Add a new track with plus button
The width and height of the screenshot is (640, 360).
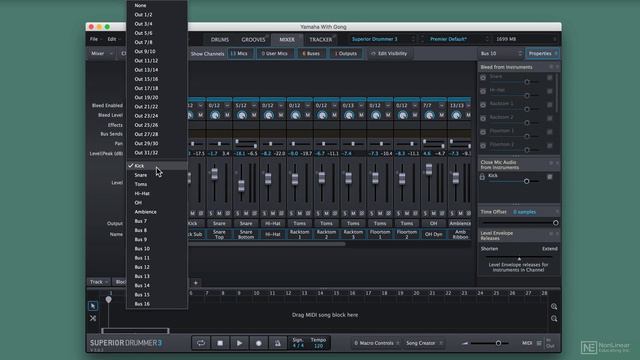coord(196,282)
